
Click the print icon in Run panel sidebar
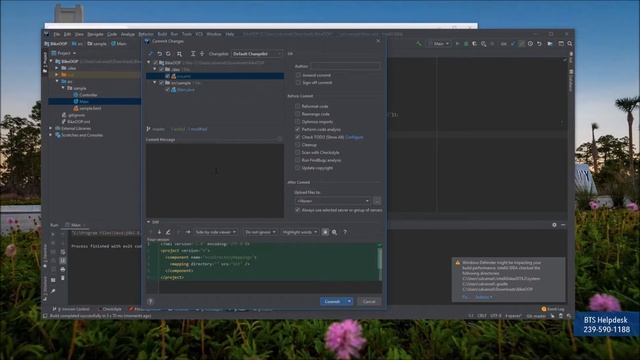tap(62, 269)
